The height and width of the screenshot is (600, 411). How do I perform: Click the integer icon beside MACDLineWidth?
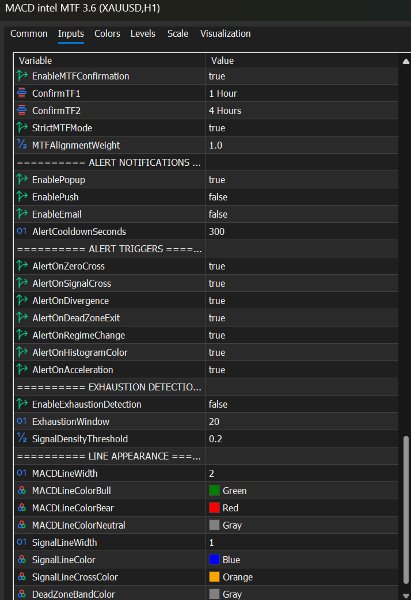pyautogui.click(x=22, y=473)
